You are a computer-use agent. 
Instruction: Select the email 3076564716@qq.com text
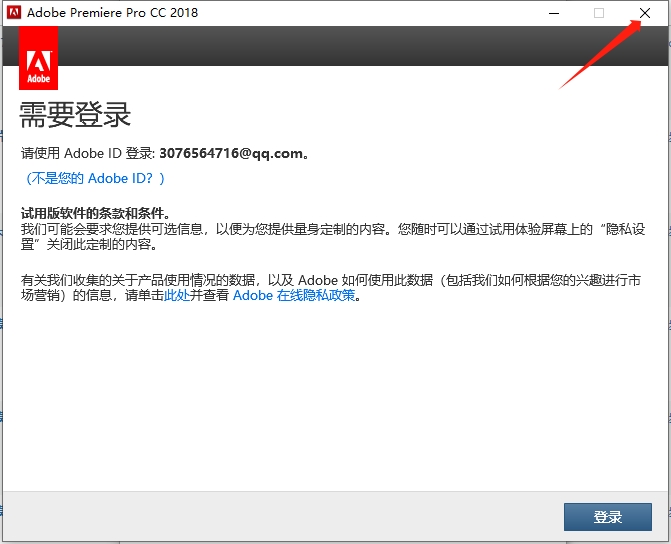tap(231, 153)
